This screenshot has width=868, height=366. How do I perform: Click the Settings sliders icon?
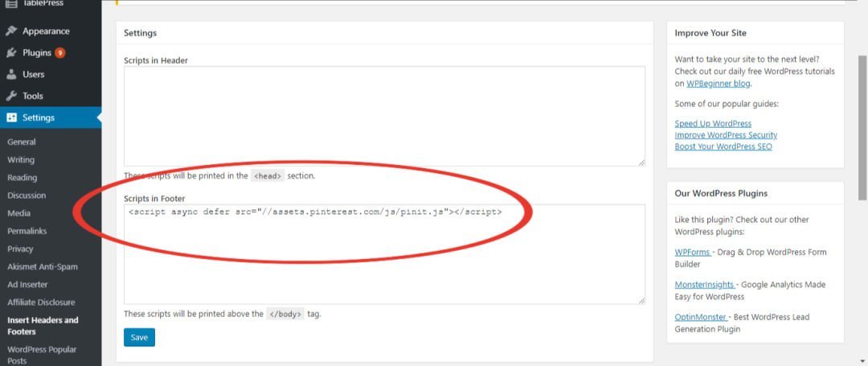pyautogui.click(x=11, y=117)
